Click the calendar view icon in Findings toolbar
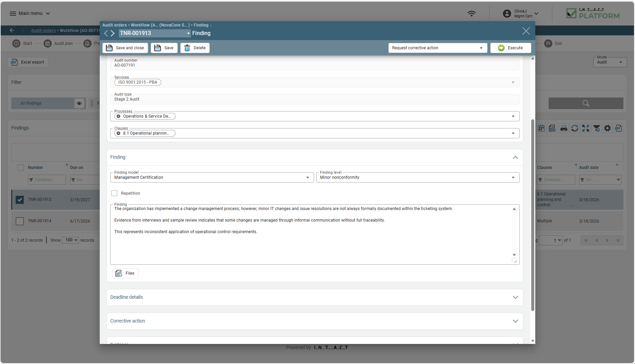 pyautogui.click(x=541, y=128)
